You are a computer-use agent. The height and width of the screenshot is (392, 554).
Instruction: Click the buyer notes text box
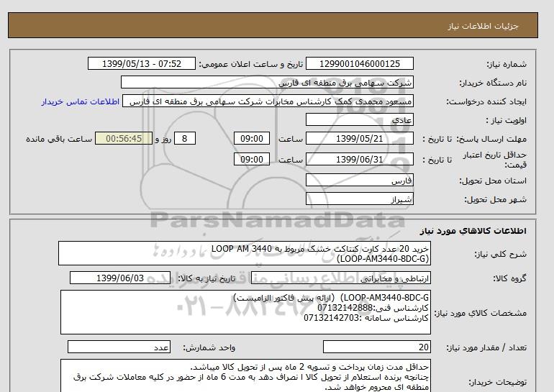(245, 376)
